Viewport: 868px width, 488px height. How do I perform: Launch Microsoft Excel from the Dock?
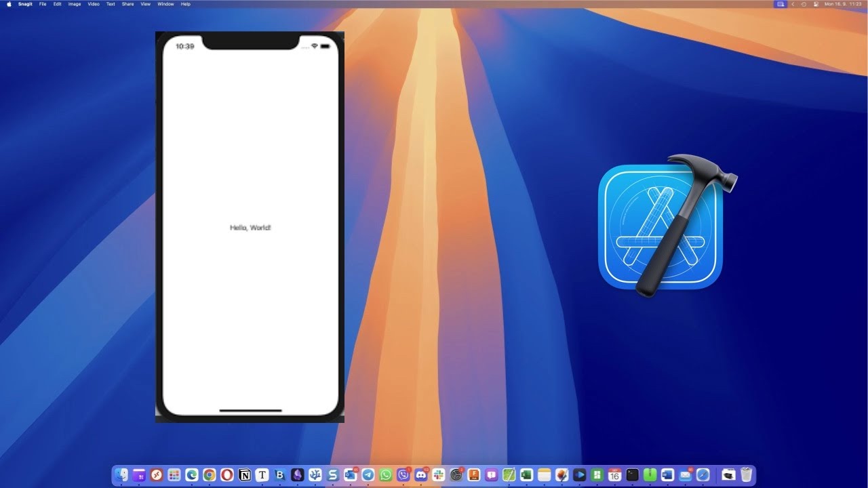[526, 475]
